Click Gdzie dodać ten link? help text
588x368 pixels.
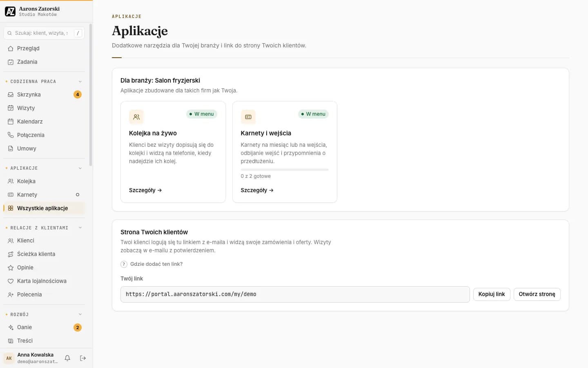[x=156, y=264]
